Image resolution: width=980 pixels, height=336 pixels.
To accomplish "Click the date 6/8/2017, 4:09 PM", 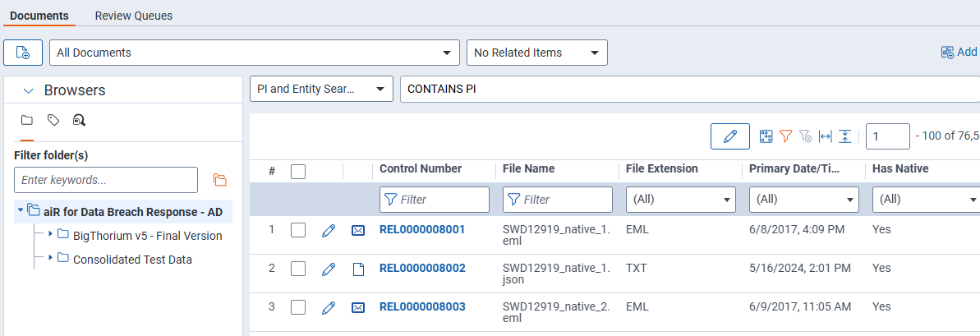I will 796,229.
